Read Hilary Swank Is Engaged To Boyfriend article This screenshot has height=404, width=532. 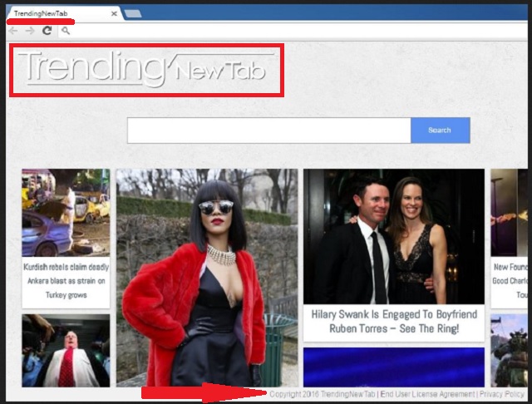(394, 321)
